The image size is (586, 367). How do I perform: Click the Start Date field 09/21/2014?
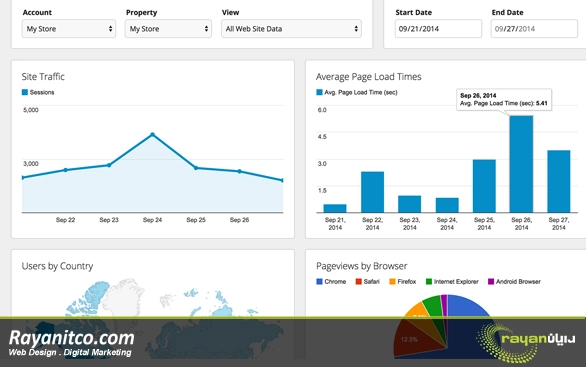click(x=438, y=29)
